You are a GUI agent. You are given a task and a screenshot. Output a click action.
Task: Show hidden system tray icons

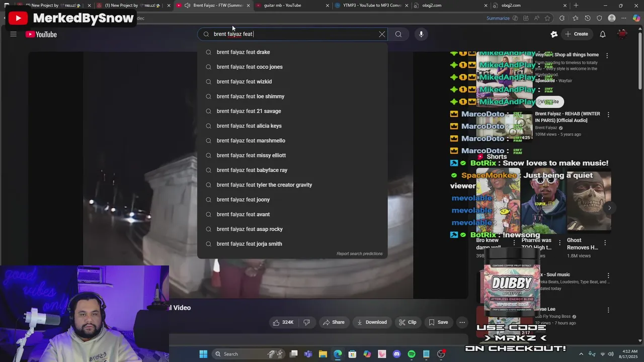coord(581,354)
